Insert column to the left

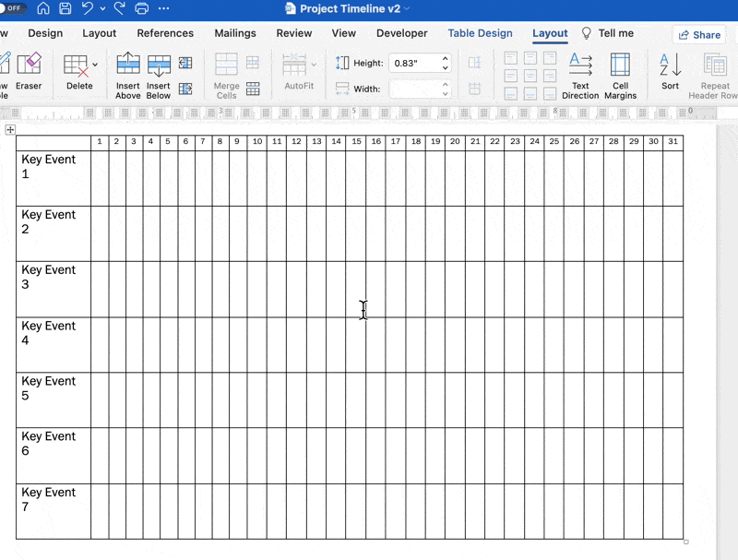185,63
